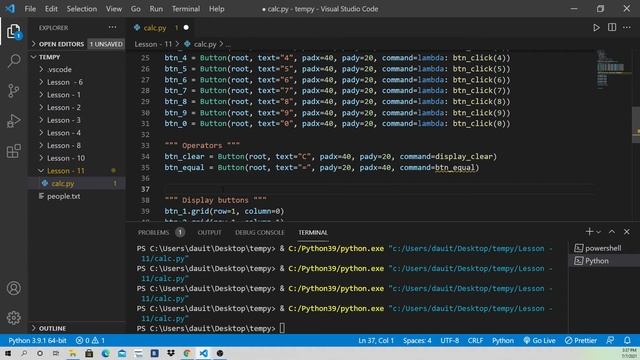Maximize the terminal panel size

(612, 232)
